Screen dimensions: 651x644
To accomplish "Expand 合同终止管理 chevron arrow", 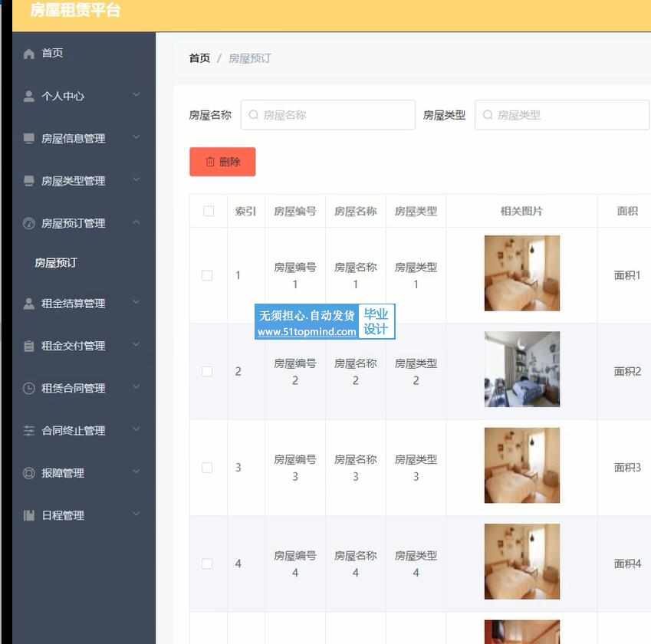I will pyautogui.click(x=136, y=429).
